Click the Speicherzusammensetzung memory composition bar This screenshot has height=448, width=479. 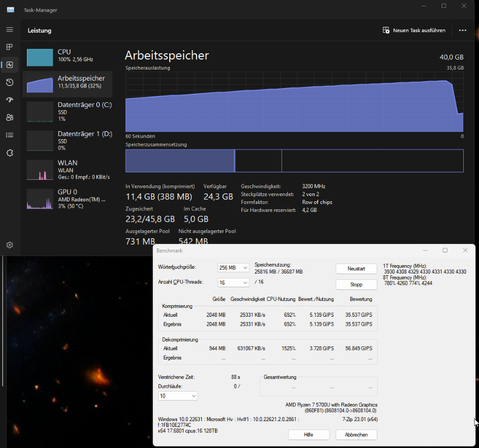tap(294, 161)
